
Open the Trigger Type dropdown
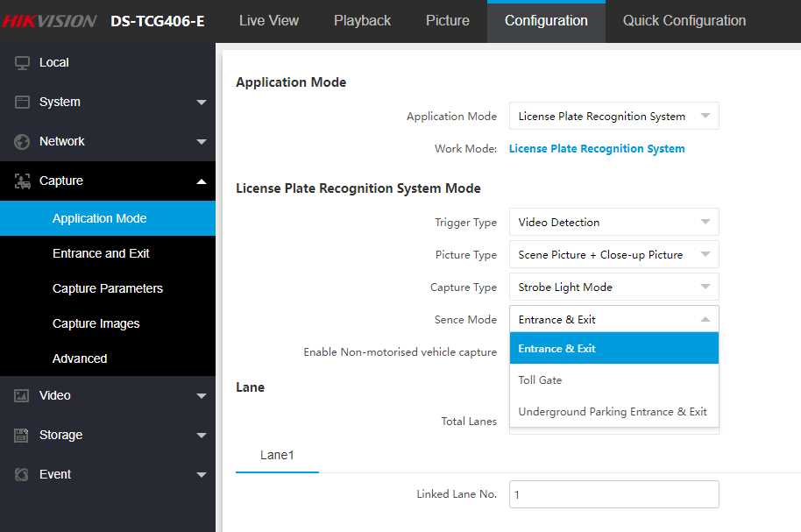613,223
